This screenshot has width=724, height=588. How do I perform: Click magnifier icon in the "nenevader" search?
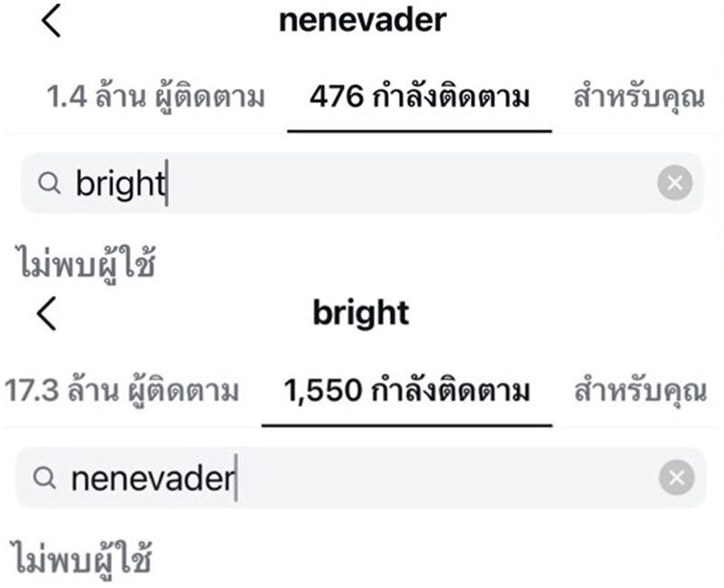tap(44, 479)
